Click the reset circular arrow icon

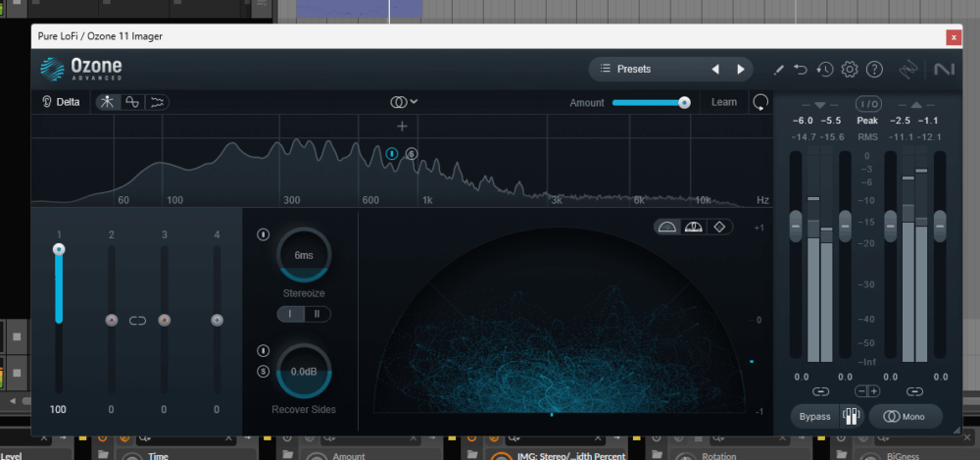760,102
